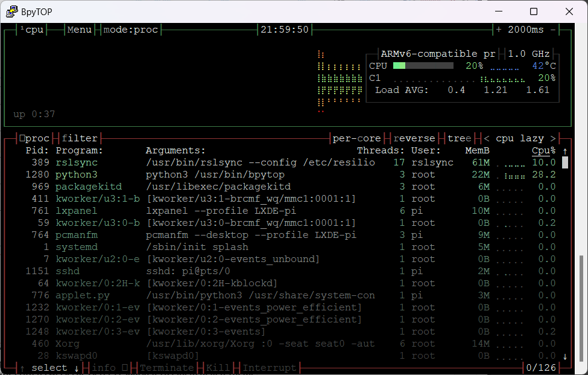This screenshot has height=375, width=588.
Task: Move selection up with select up arrow
Action: (22, 368)
